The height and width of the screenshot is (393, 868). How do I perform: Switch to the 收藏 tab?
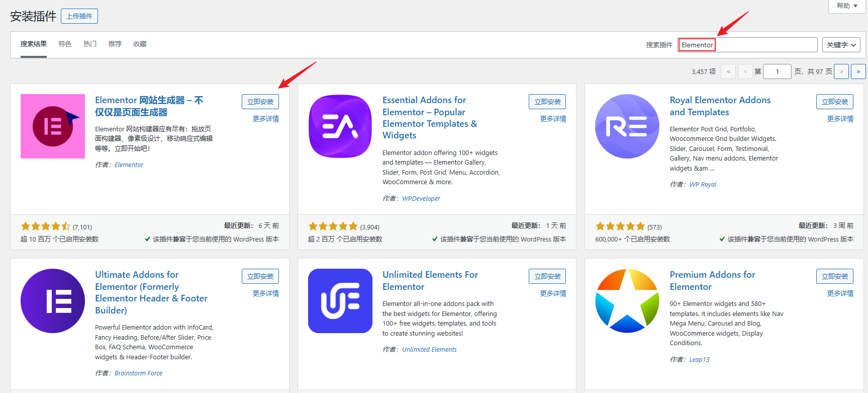pyautogui.click(x=140, y=44)
